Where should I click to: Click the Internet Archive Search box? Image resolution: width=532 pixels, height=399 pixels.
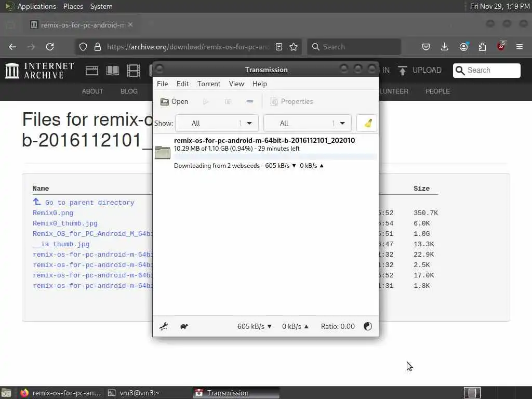[x=486, y=70]
